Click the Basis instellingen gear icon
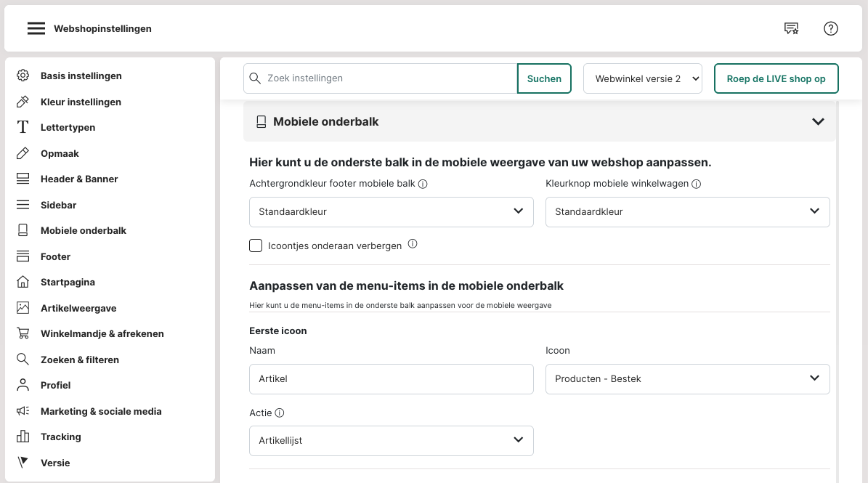 click(23, 76)
